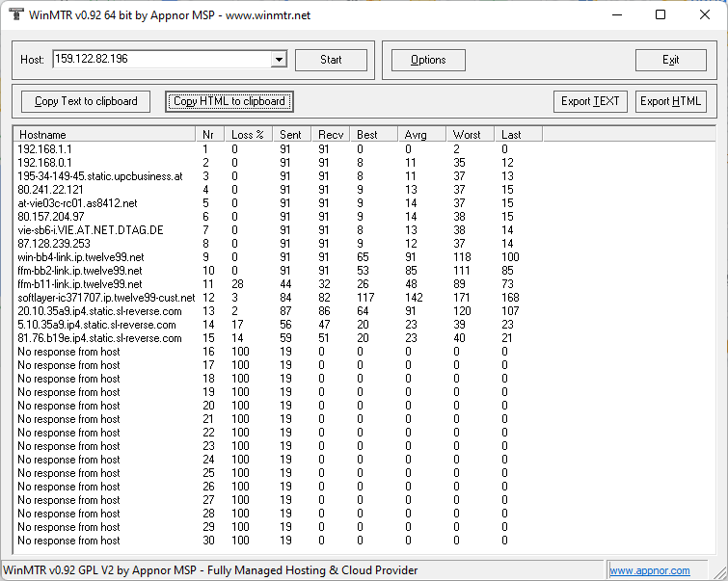Click the sent value 59 on hop 15
The image size is (728, 581).
pyautogui.click(x=285, y=338)
